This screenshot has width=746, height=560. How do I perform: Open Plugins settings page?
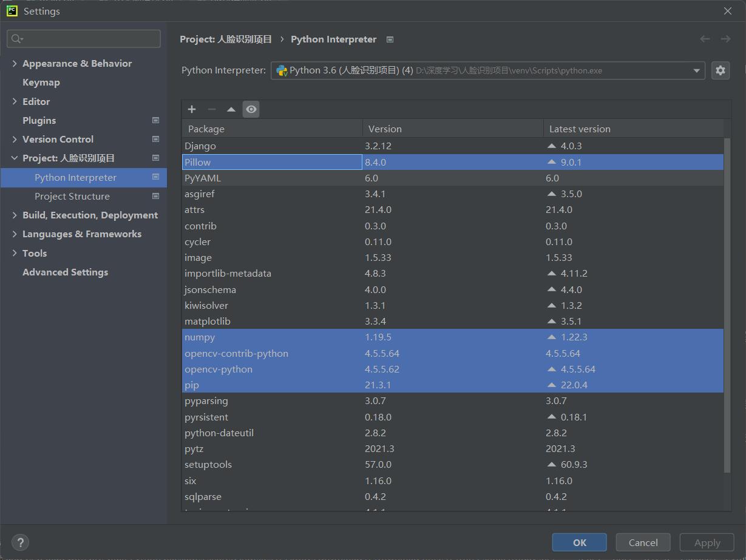[x=39, y=120]
